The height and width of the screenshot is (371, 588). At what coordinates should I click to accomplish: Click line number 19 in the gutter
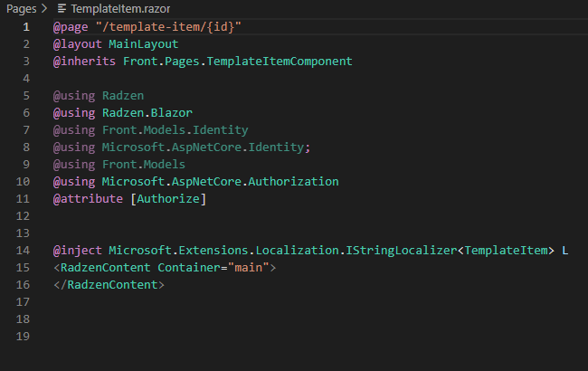(x=23, y=336)
